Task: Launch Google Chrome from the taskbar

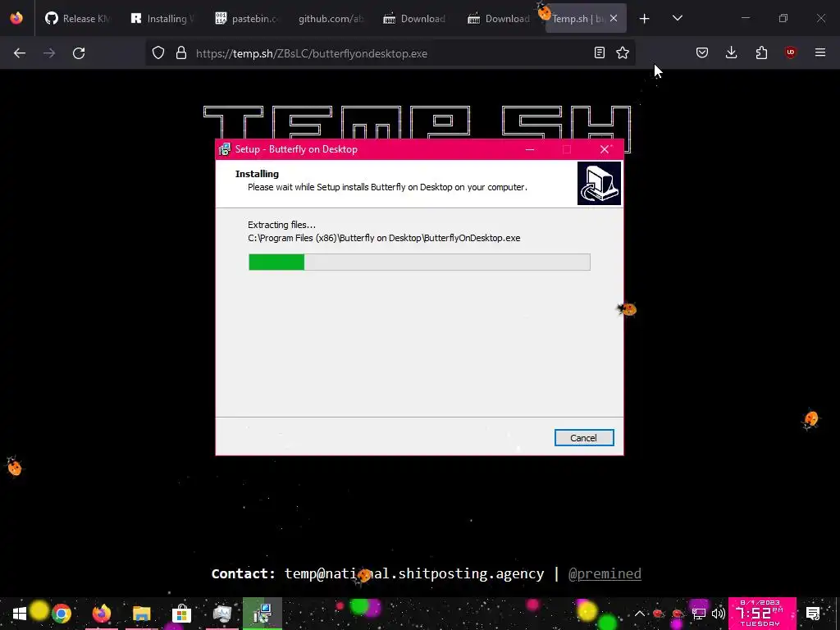Action: click(61, 614)
